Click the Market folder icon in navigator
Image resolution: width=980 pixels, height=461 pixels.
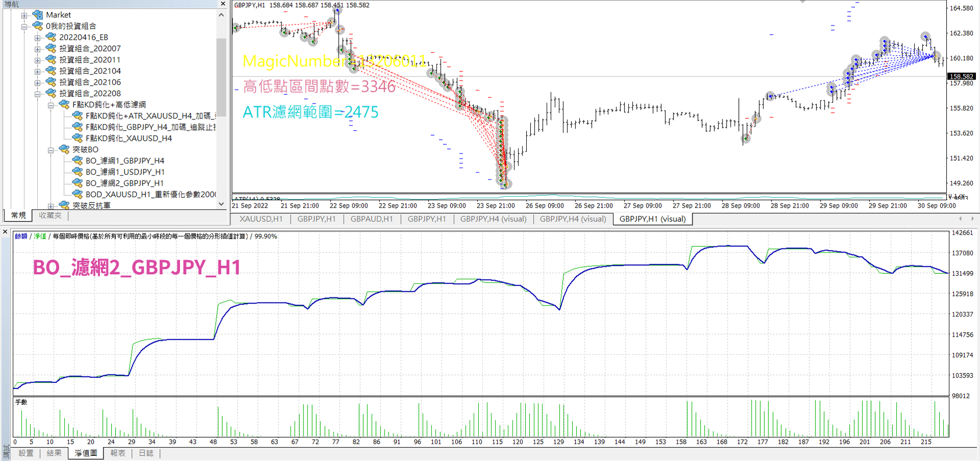38,15
